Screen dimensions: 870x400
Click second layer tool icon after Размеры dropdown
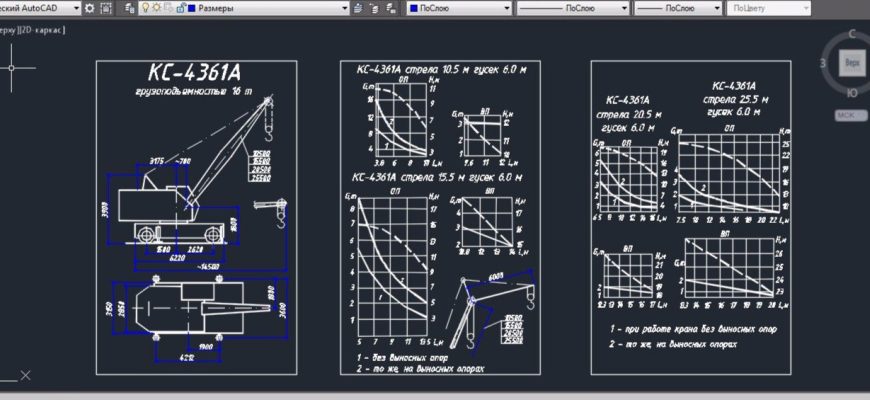coord(374,8)
